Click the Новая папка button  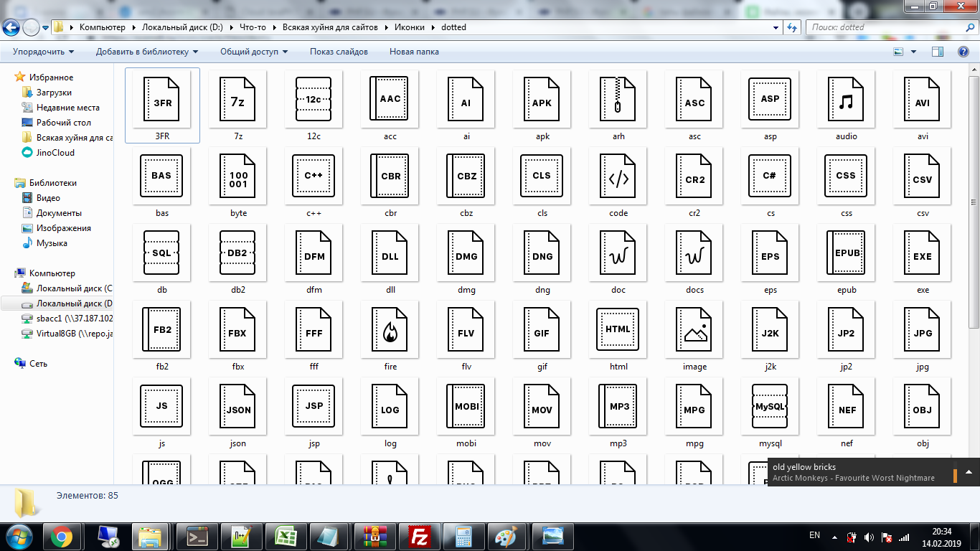[414, 52]
